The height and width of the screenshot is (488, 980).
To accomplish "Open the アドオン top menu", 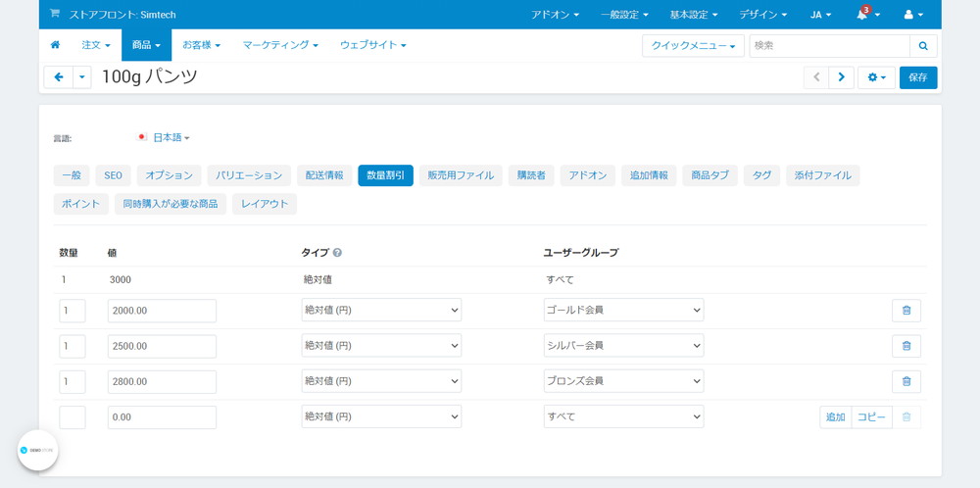I will (x=555, y=15).
